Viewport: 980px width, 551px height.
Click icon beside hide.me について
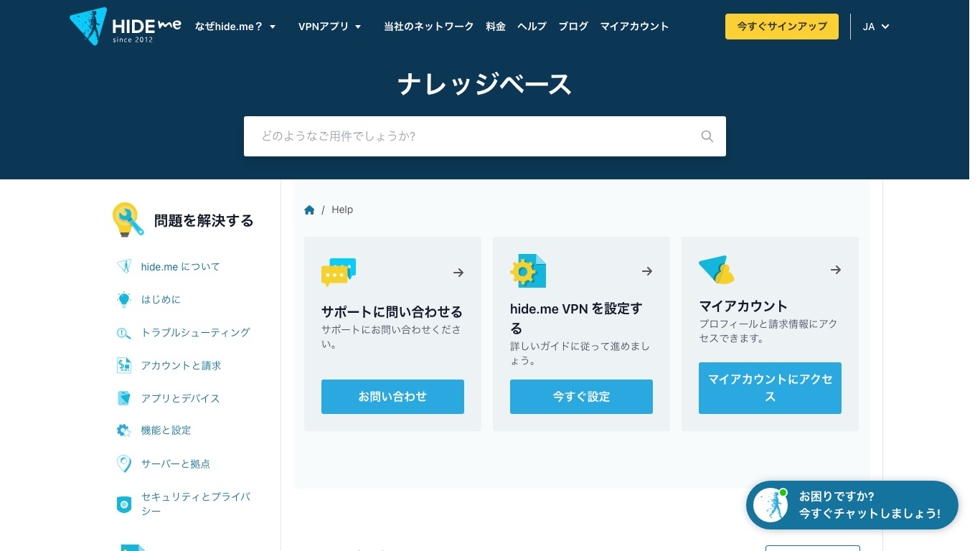124,266
